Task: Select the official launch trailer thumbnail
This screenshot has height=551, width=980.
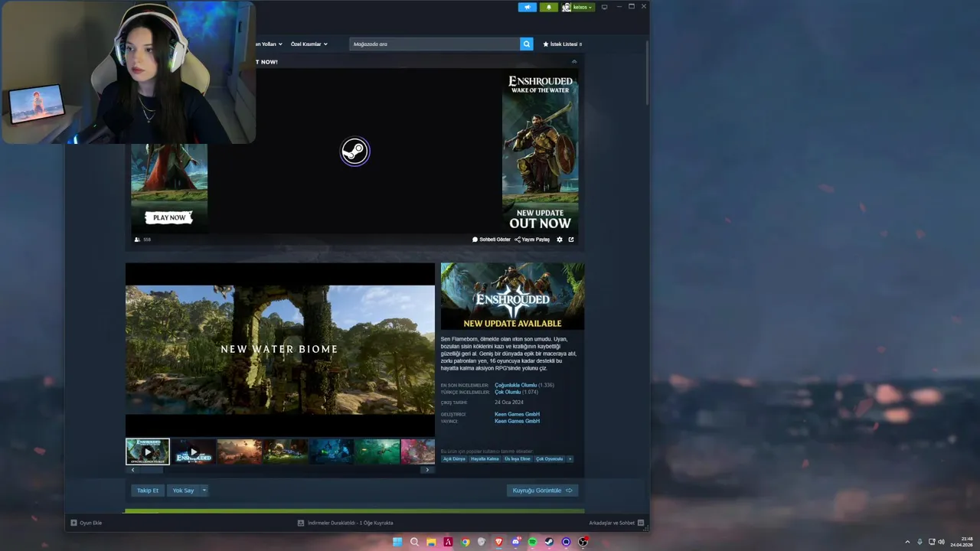Action: click(x=148, y=452)
